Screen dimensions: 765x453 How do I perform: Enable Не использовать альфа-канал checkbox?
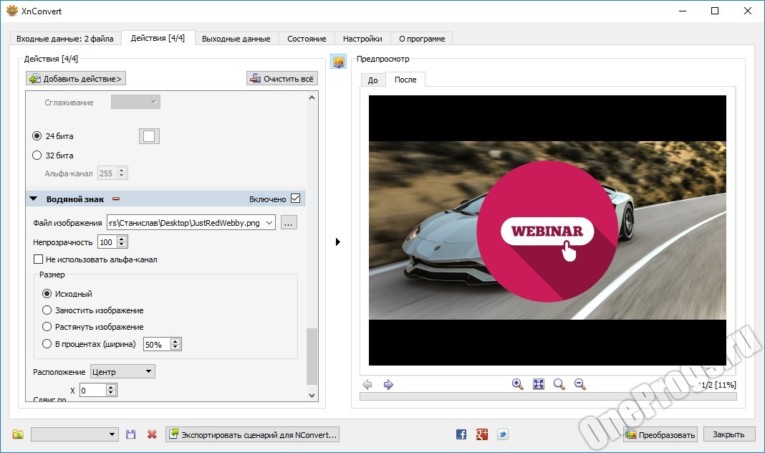[38, 259]
